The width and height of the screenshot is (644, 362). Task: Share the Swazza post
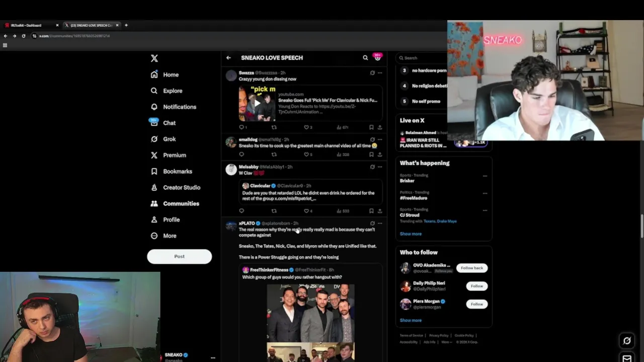[379, 127]
